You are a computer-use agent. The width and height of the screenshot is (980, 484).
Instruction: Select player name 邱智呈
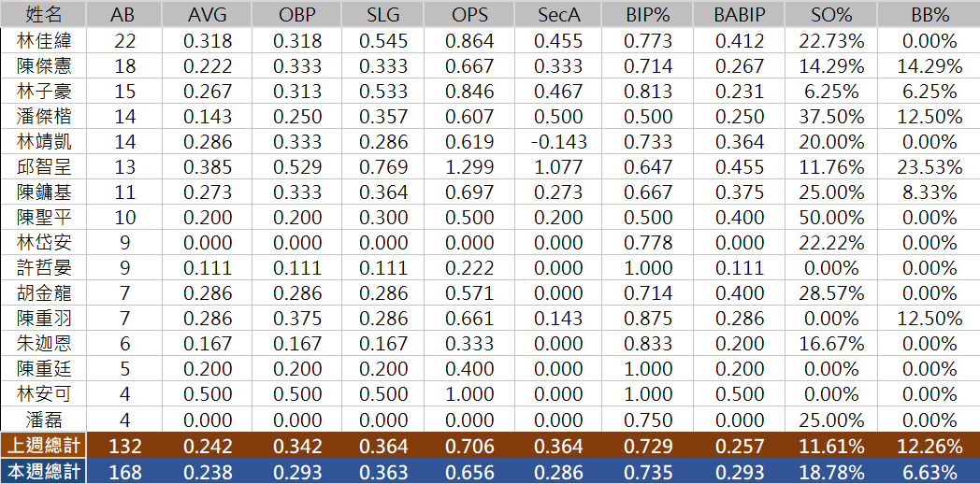click(x=43, y=167)
